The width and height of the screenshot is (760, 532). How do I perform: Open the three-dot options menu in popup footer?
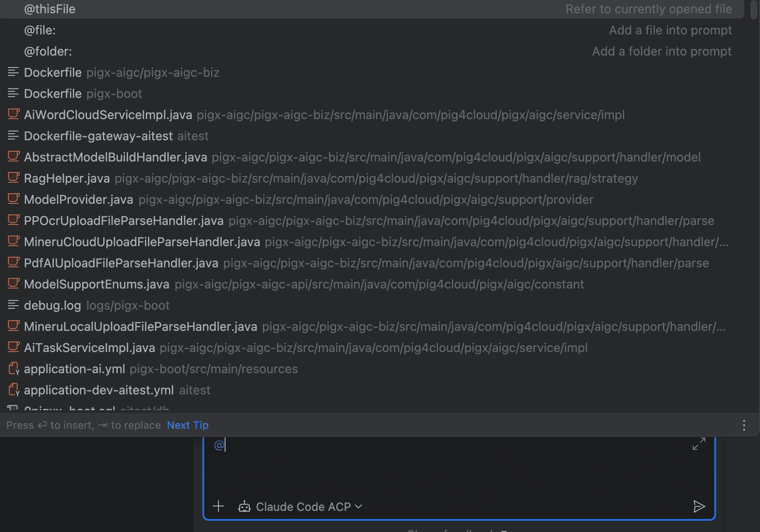click(744, 425)
